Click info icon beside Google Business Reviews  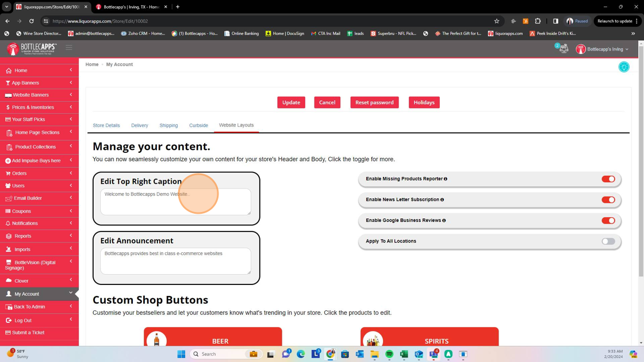[x=444, y=221]
